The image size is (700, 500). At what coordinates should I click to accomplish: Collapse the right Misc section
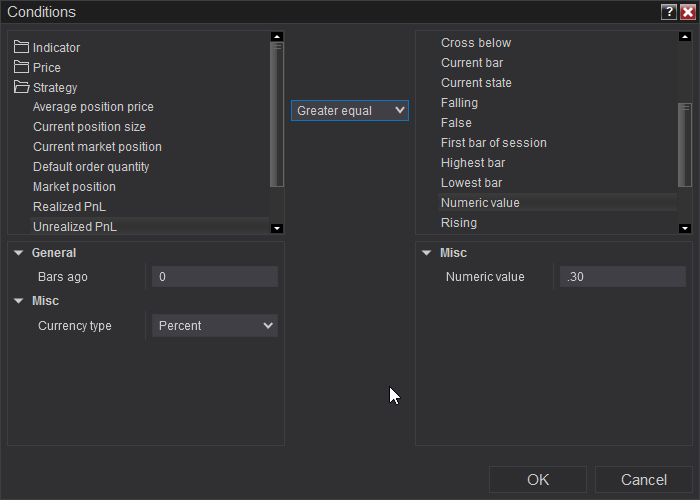(x=427, y=253)
